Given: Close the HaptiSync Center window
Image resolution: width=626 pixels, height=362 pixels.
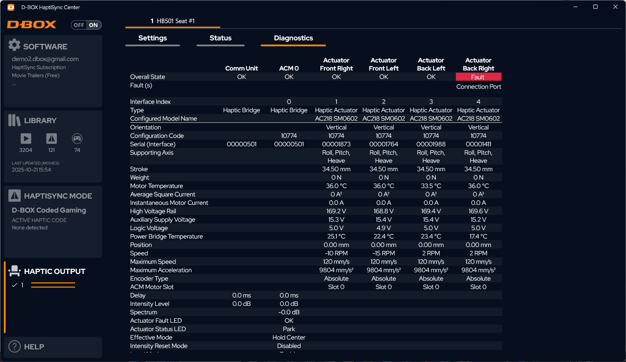Looking at the screenshot, I should [x=615, y=7].
